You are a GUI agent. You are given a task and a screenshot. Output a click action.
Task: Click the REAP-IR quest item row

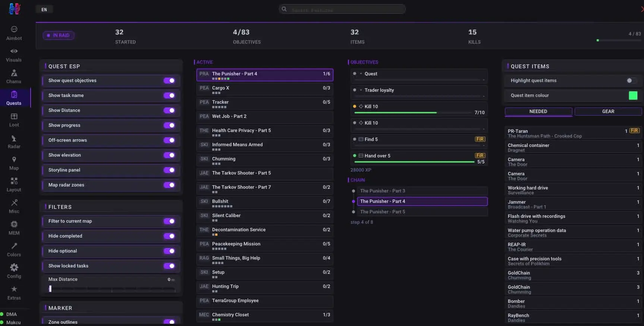pyautogui.click(x=573, y=247)
